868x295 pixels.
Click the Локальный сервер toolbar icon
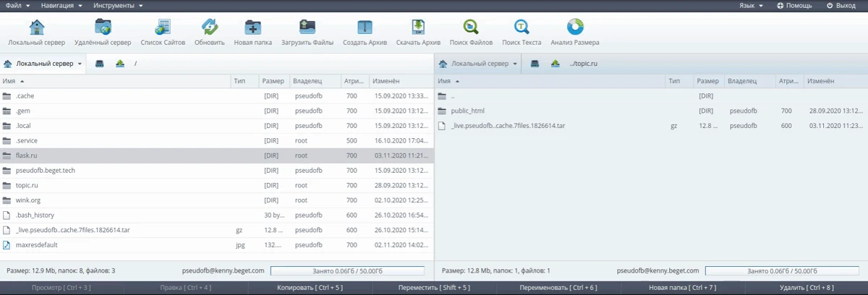tap(36, 27)
